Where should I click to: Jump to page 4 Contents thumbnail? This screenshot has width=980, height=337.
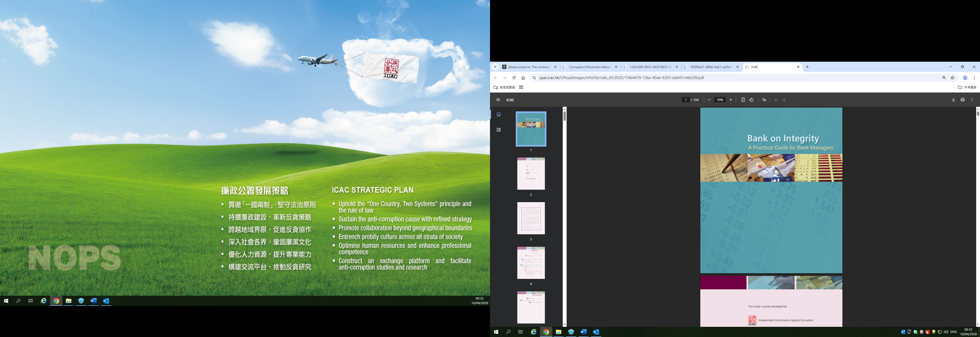click(531, 263)
